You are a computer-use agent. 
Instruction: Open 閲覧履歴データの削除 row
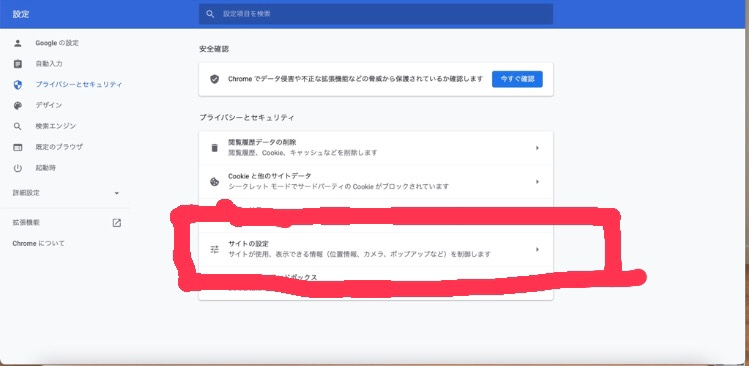(x=376, y=148)
